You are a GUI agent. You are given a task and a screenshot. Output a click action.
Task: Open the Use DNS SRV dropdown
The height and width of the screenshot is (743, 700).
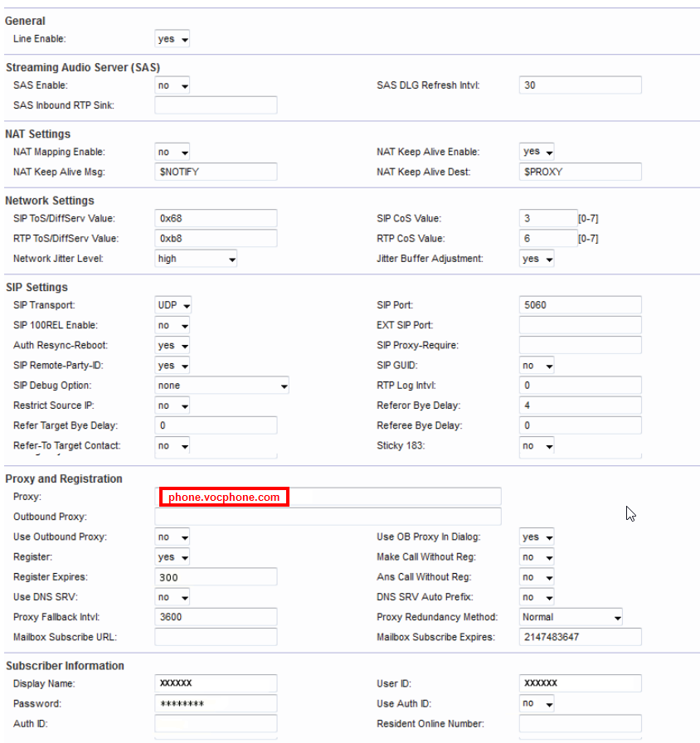173,597
